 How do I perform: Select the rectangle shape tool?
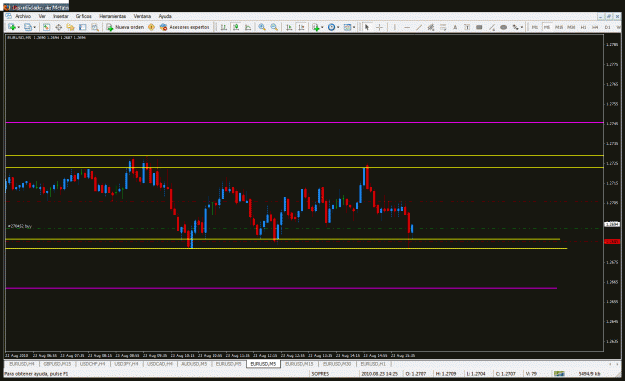pyautogui.click(x=479, y=27)
